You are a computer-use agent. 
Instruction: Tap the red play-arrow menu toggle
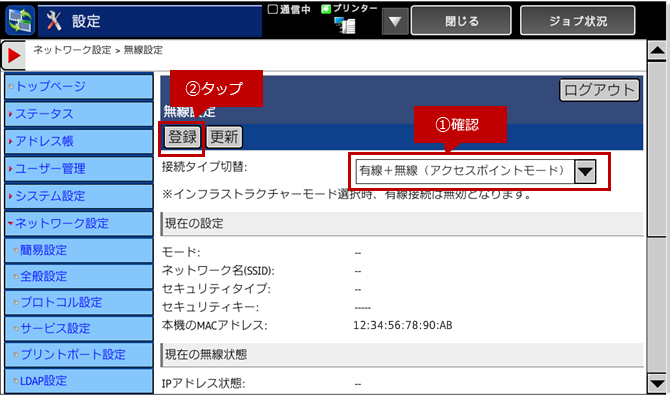13,55
